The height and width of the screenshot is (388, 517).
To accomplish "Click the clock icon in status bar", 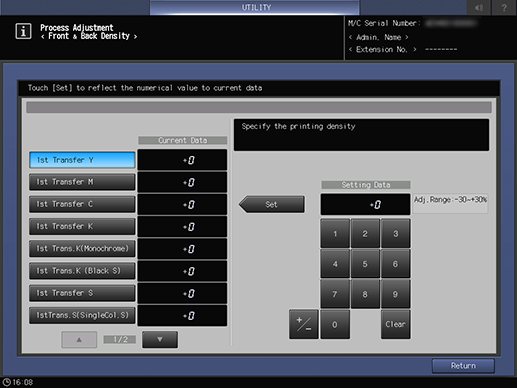I will 7,382.
